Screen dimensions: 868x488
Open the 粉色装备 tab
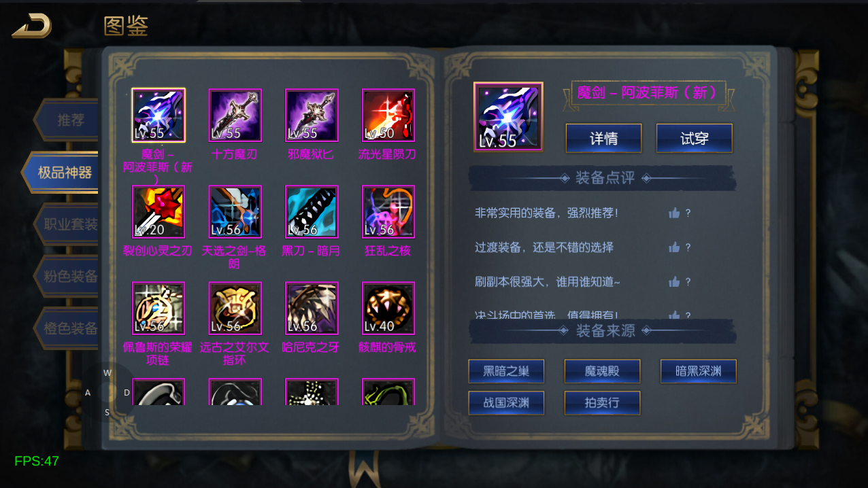(x=68, y=277)
